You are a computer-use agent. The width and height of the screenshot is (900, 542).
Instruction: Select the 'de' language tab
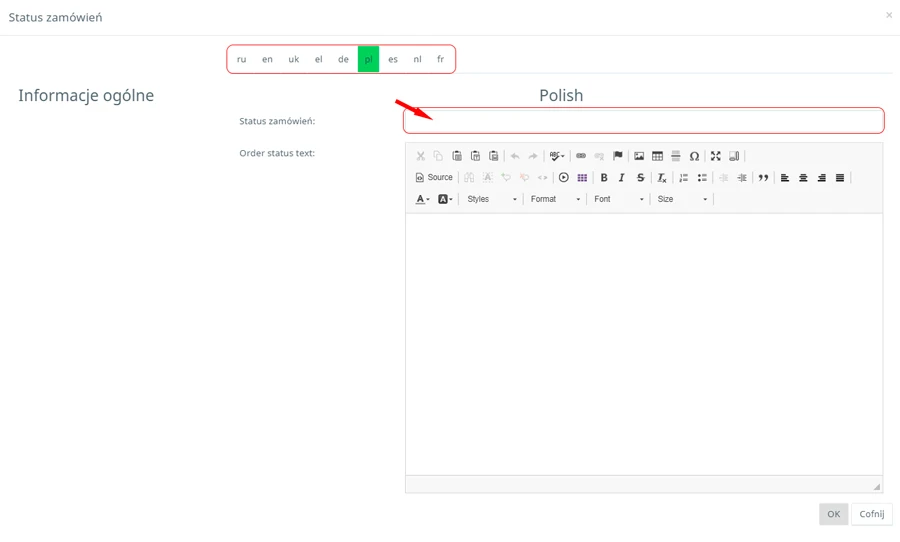(x=343, y=59)
